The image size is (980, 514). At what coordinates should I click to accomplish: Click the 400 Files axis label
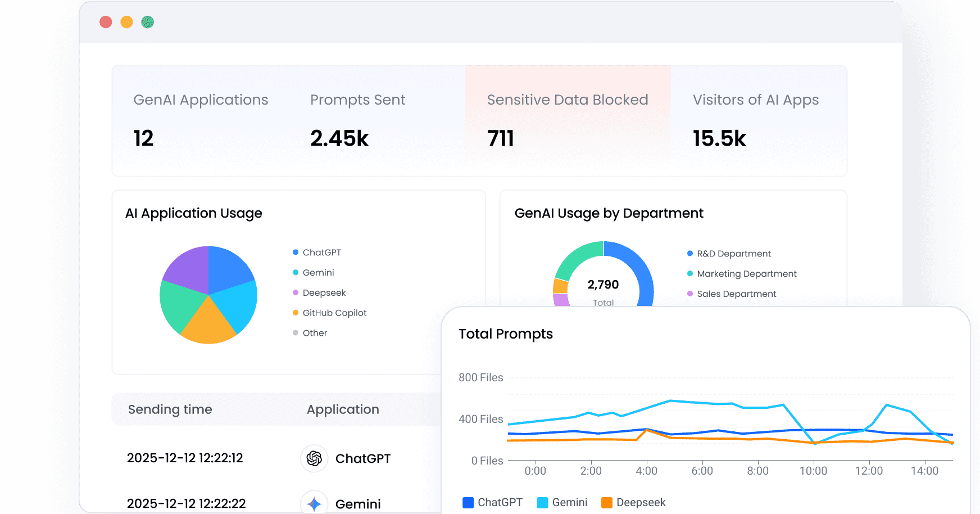[481, 419]
